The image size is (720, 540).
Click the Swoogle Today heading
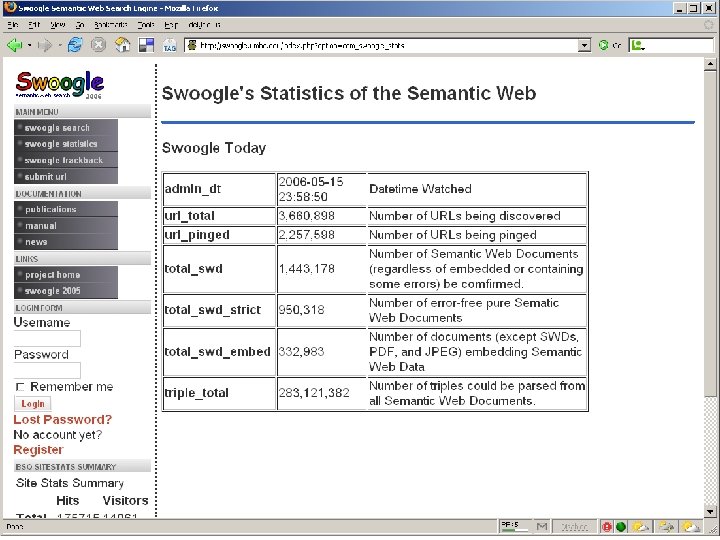coord(214,148)
